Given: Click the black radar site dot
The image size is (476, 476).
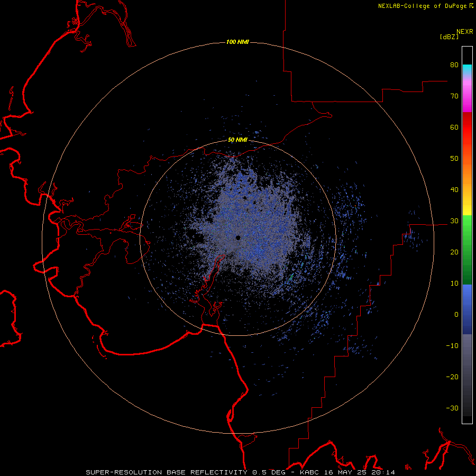Looking at the screenshot, I should click(x=238, y=237).
